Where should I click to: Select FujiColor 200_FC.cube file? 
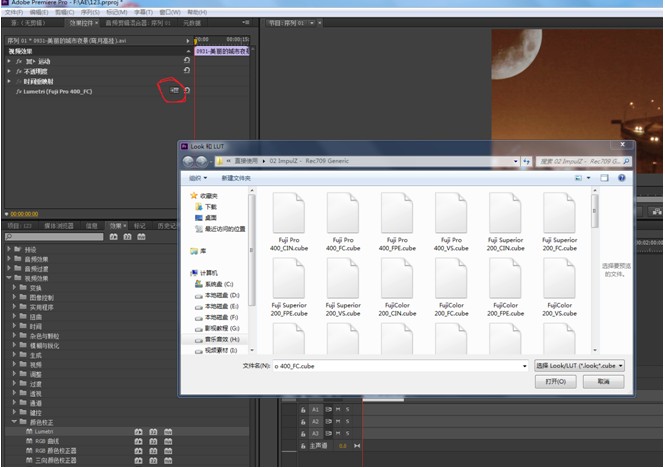451,287
